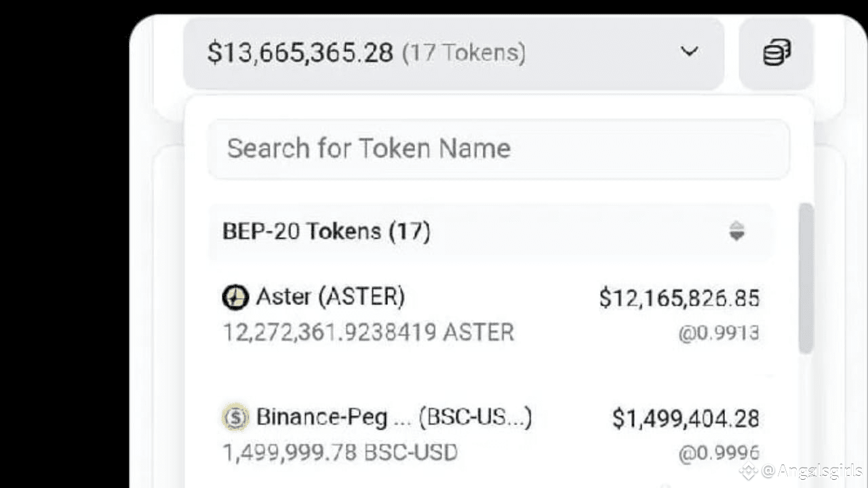The height and width of the screenshot is (488, 868).
Task: Click the @0.9996 BSC-USD price
Action: click(x=718, y=453)
